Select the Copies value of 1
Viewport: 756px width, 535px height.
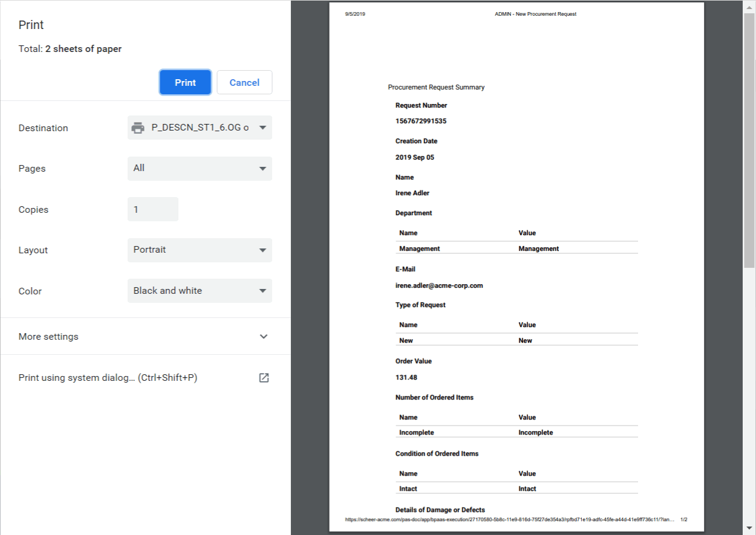coord(135,209)
